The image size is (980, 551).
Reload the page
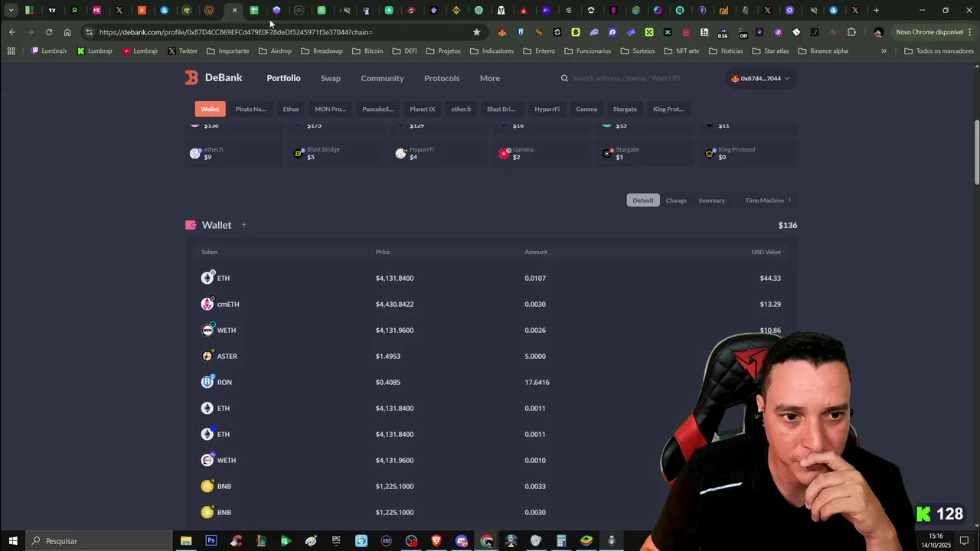coord(48,32)
